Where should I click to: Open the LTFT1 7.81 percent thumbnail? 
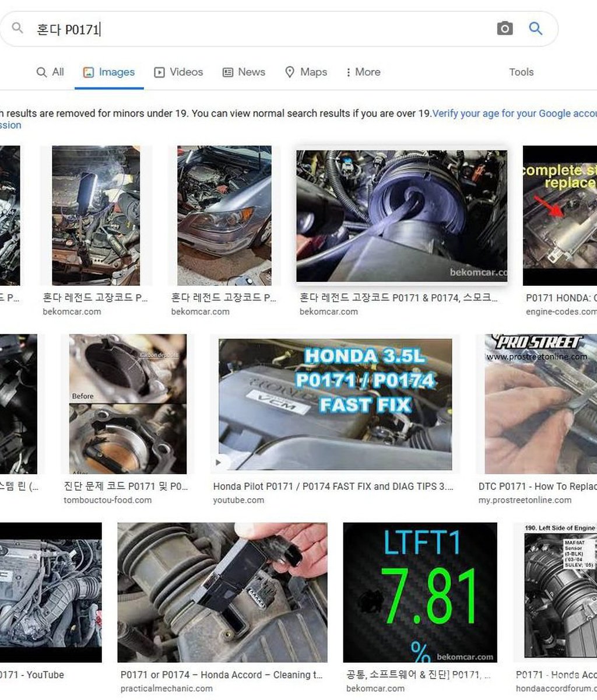pyautogui.click(x=420, y=592)
